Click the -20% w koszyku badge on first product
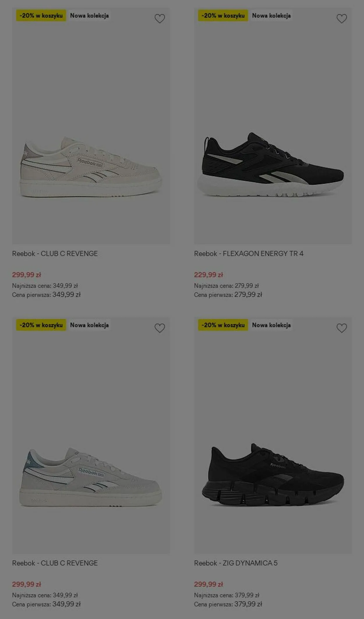The image size is (364, 619). tap(41, 15)
